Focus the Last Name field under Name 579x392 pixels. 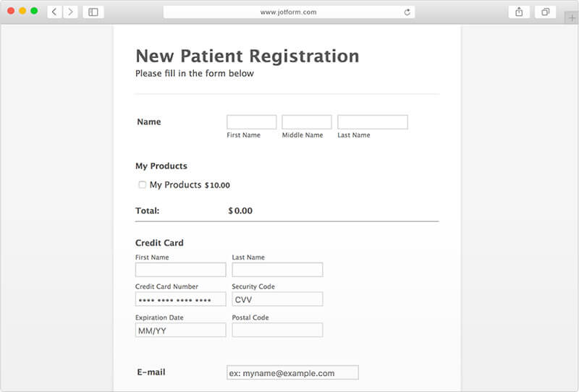372,122
